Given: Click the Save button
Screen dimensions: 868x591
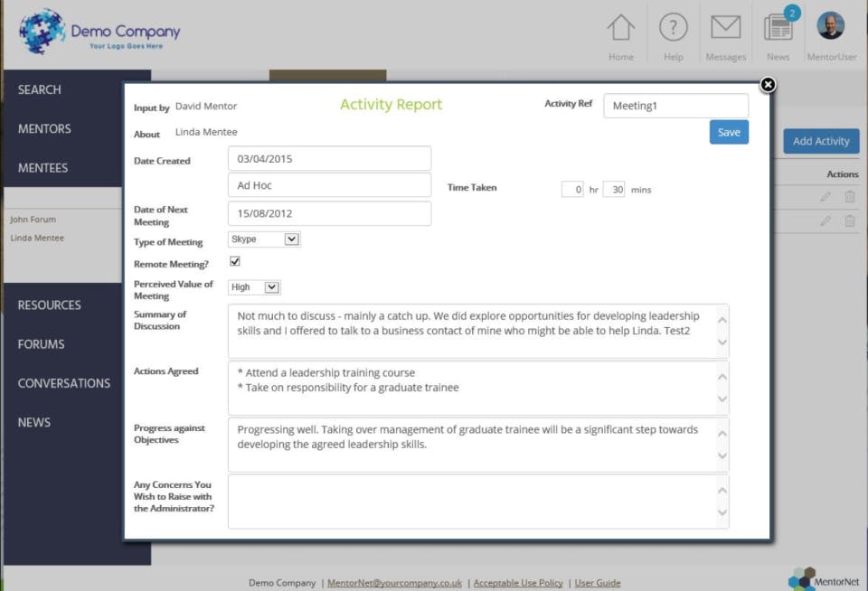Looking at the screenshot, I should [729, 132].
